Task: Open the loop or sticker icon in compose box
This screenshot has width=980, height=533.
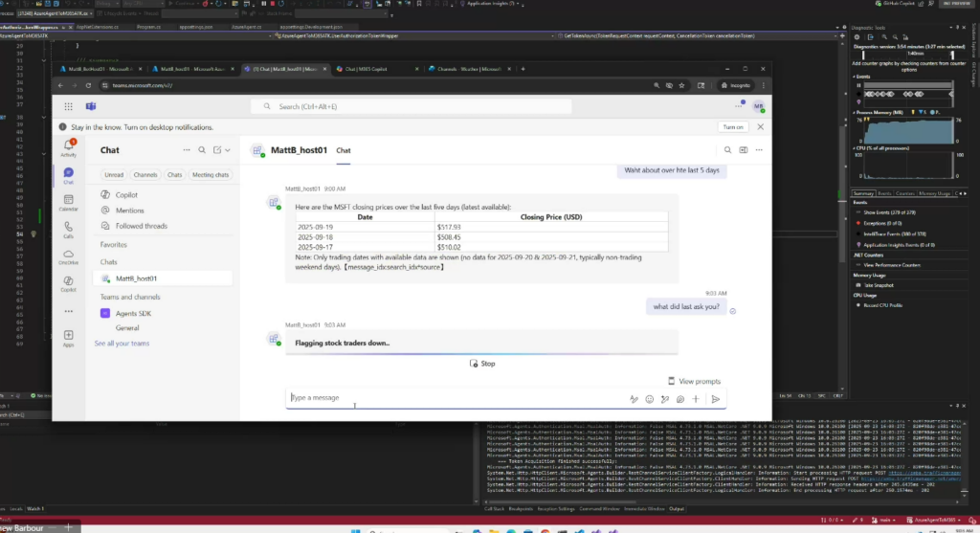Action: 680,399
